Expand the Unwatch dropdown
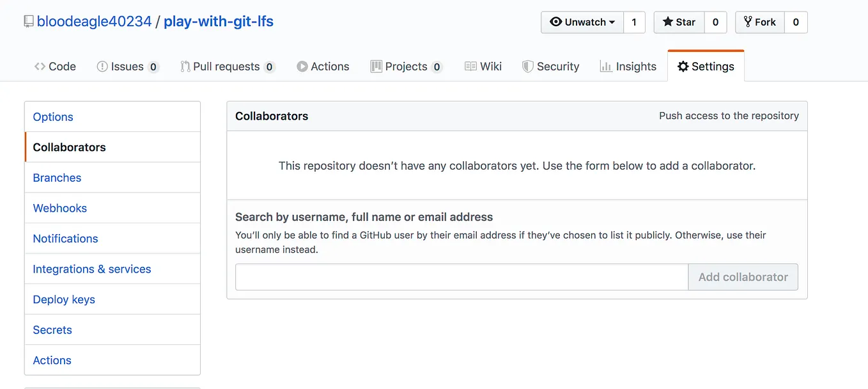 click(582, 22)
